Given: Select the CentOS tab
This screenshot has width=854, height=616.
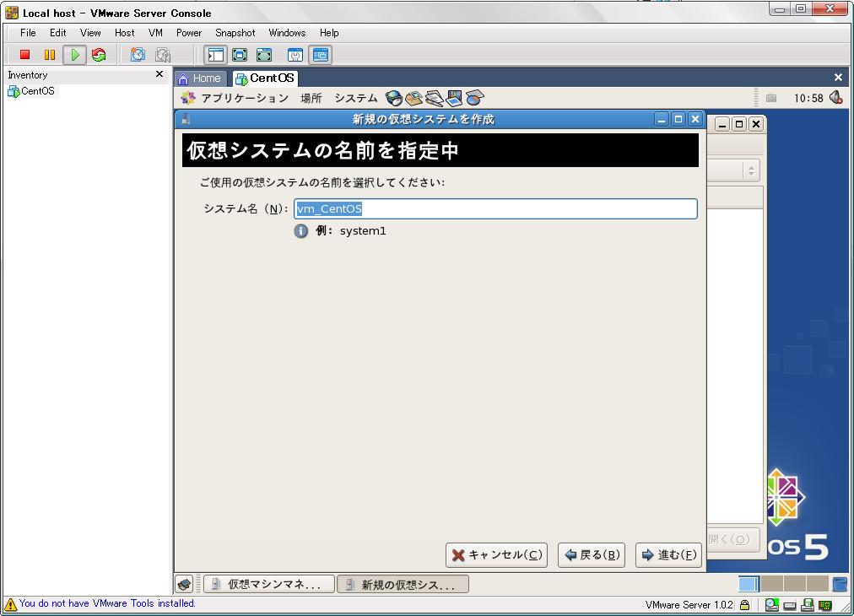Looking at the screenshot, I should click(265, 78).
